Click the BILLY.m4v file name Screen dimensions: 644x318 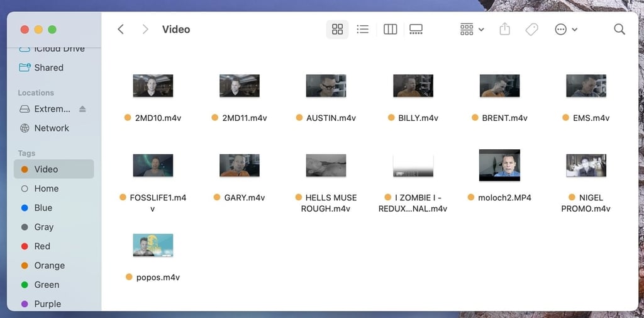[418, 118]
